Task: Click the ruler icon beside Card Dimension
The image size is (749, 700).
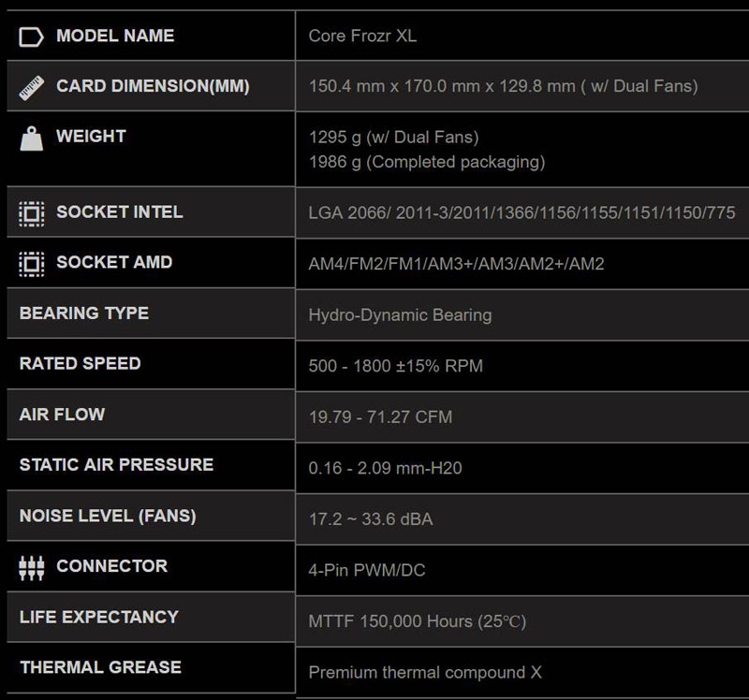Action: (x=31, y=88)
